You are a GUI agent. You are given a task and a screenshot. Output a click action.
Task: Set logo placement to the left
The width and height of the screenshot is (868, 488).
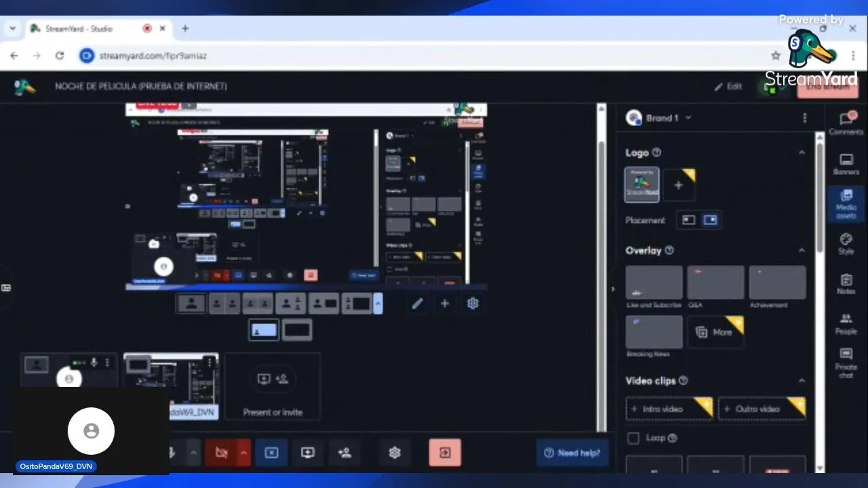point(689,220)
